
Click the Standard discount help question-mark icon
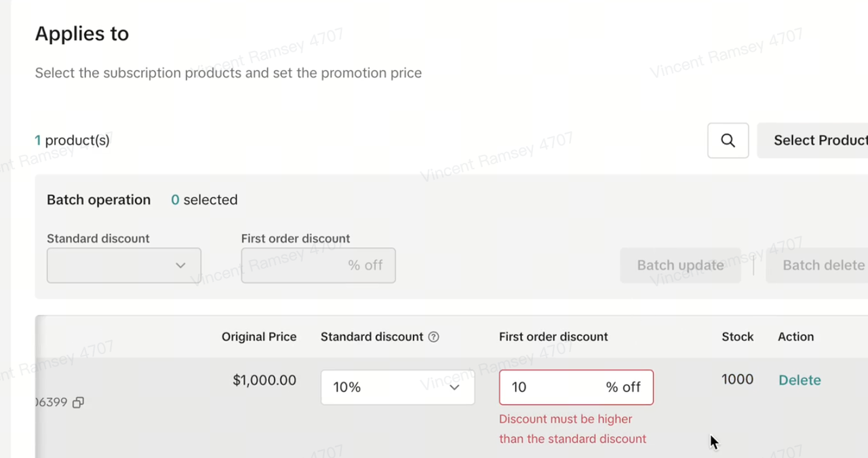(x=434, y=337)
